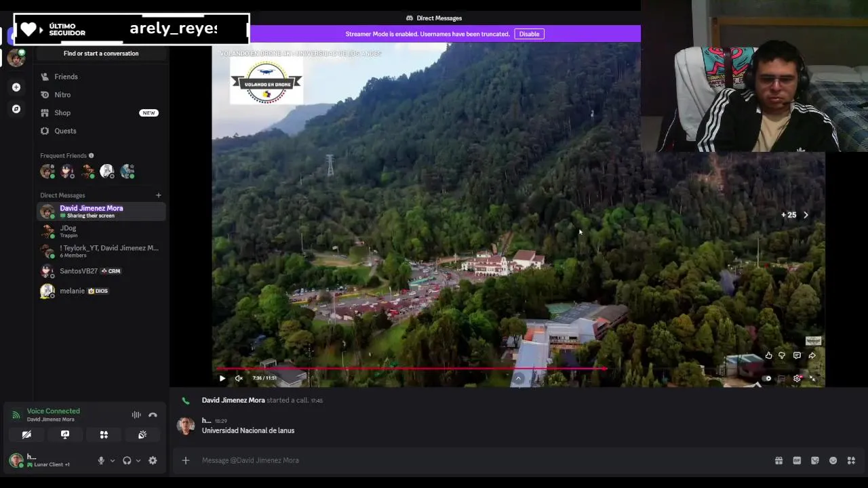Image resolution: width=868 pixels, height=488 pixels.
Task: Expand microphone input options arrow
Action: [x=113, y=460]
